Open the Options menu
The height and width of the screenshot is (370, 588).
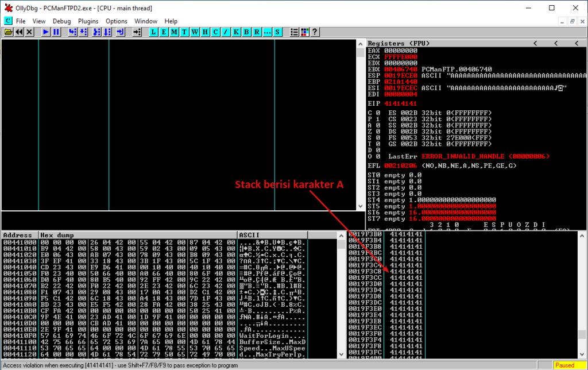(116, 21)
